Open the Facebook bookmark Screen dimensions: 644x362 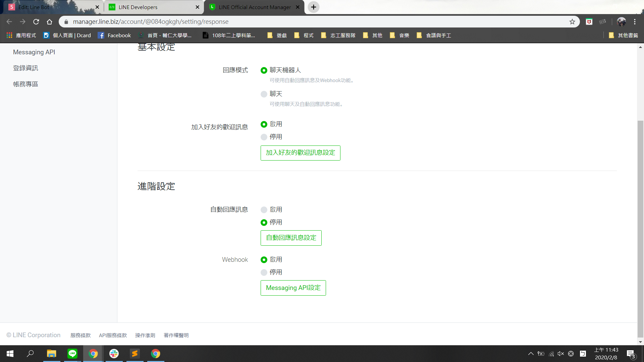pos(114,35)
